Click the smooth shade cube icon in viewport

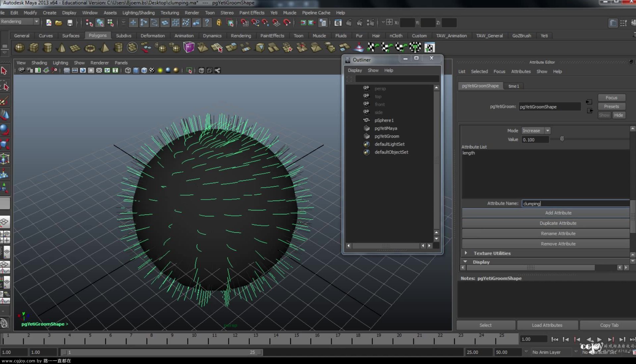point(136,70)
